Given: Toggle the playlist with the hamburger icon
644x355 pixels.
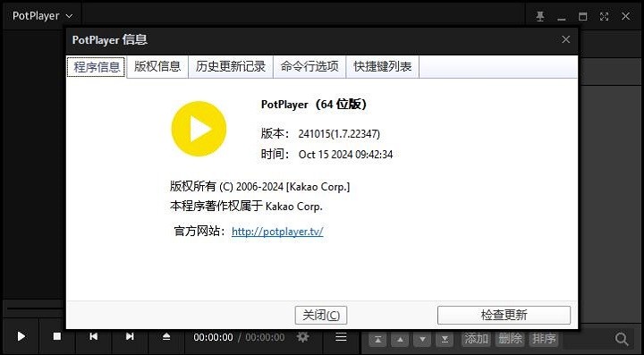Looking at the screenshot, I should (x=341, y=337).
